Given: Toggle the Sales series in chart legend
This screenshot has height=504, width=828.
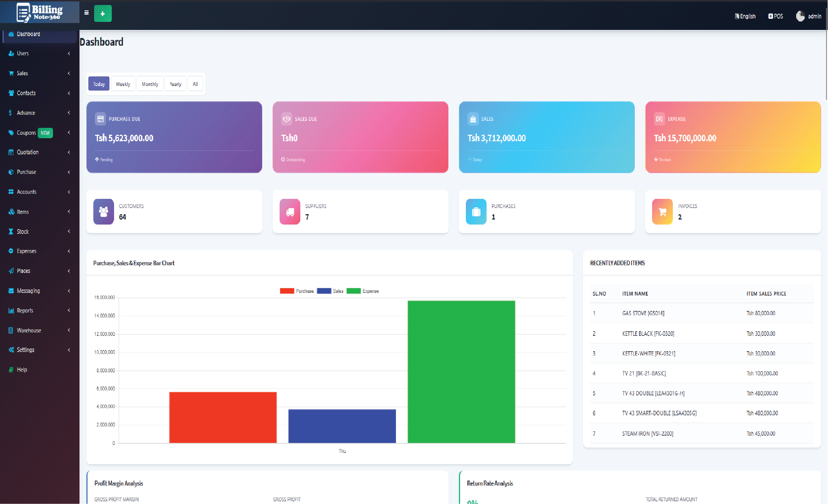Looking at the screenshot, I should point(330,291).
